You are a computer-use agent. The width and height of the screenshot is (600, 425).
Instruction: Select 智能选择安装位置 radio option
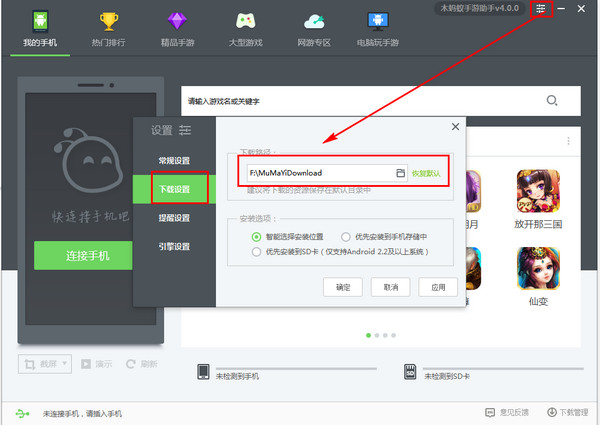click(x=258, y=237)
